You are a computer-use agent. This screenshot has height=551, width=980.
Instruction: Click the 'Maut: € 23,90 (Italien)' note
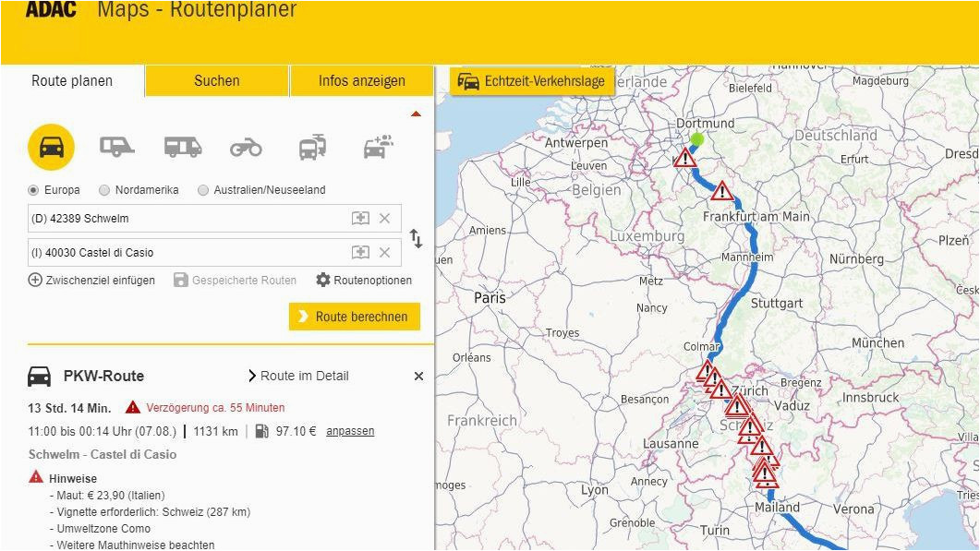coord(107,496)
